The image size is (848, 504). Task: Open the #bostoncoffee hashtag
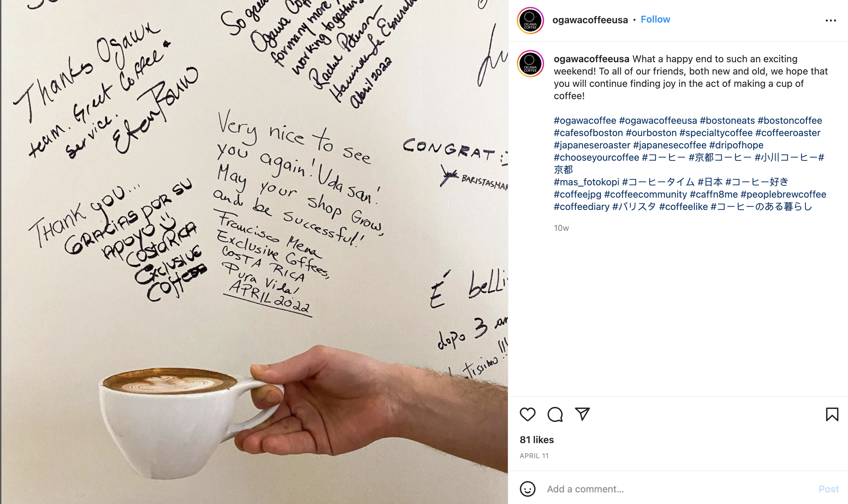coord(789,120)
